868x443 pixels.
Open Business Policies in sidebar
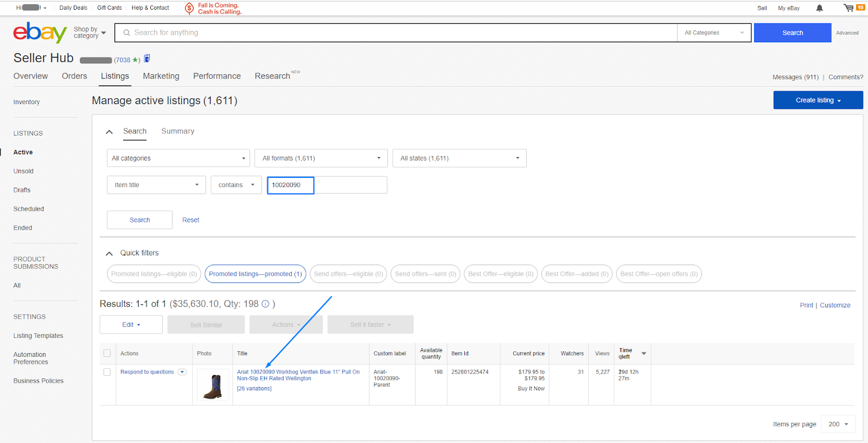coord(39,381)
